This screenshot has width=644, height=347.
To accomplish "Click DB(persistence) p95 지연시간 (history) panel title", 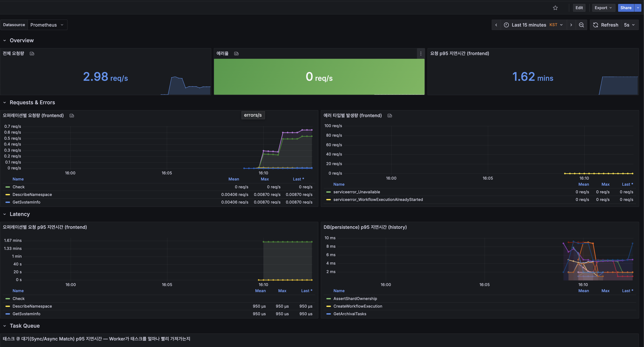I will [365, 227].
